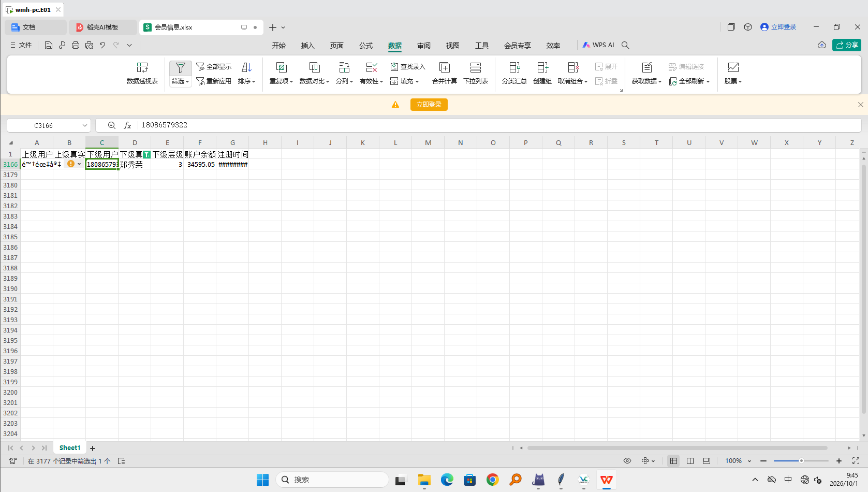This screenshot has width=868, height=492.
Task: Switch to page layout view in status bar
Action: (690, 461)
